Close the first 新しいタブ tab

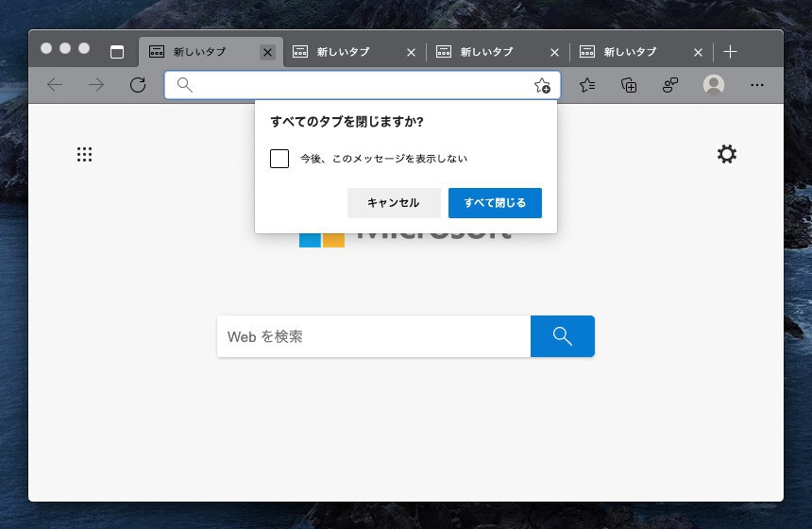click(x=268, y=52)
